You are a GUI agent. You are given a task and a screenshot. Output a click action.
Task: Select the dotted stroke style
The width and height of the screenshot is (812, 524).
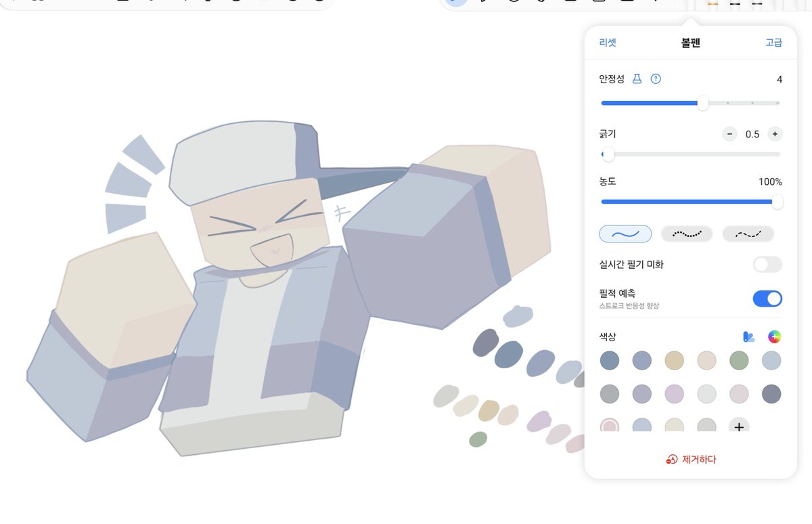687,234
